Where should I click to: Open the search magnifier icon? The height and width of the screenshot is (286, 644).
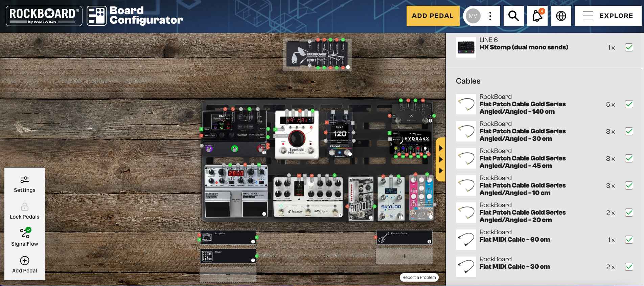click(513, 16)
